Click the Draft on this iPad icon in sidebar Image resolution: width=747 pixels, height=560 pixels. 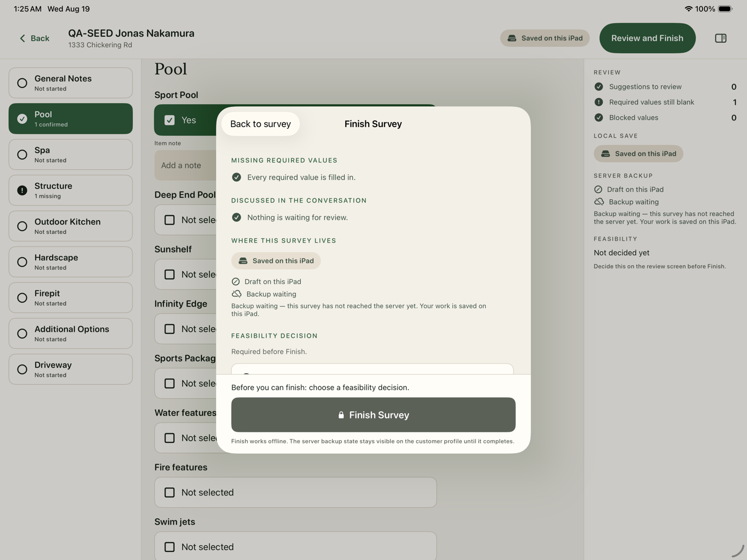(x=598, y=189)
